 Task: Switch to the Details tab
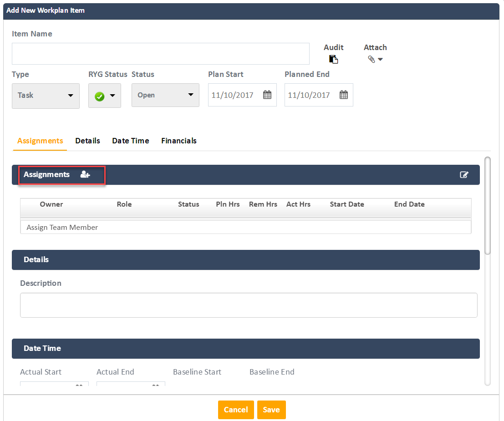87,141
